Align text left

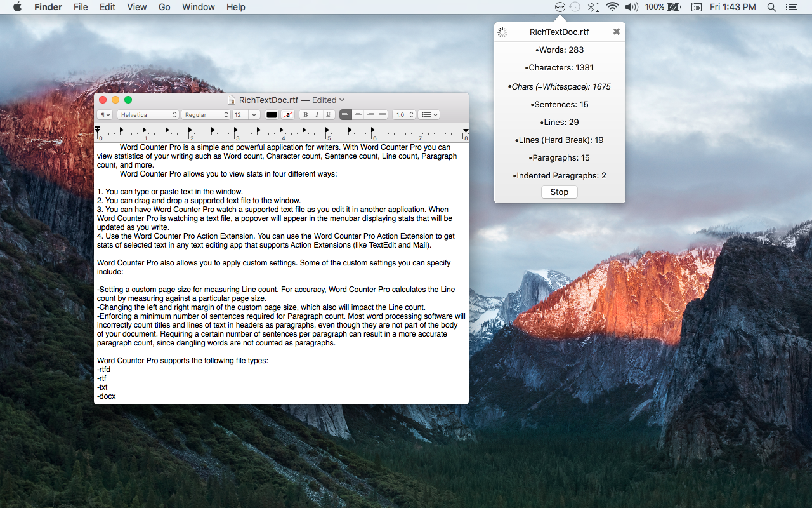click(x=346, y=115)
